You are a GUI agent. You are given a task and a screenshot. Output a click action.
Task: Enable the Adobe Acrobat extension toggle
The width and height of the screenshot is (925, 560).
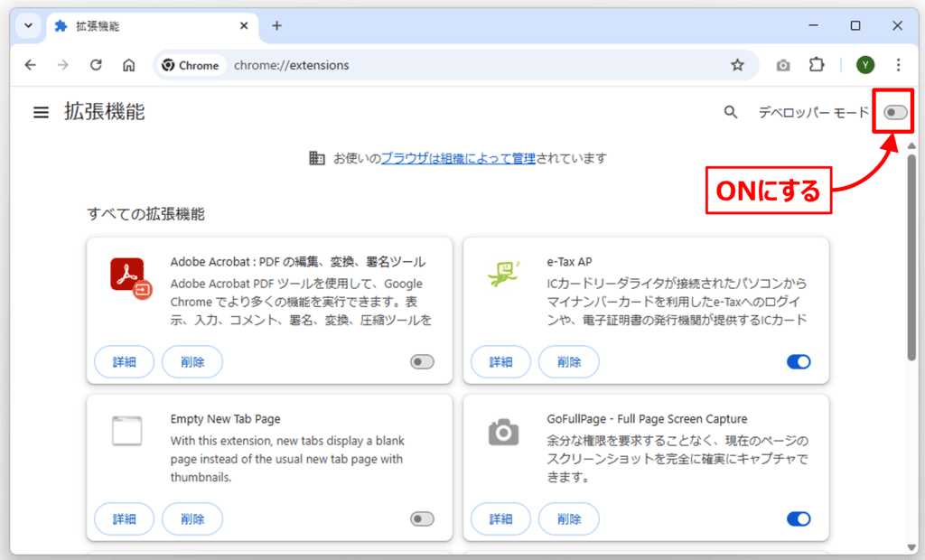tap(421, 361)
